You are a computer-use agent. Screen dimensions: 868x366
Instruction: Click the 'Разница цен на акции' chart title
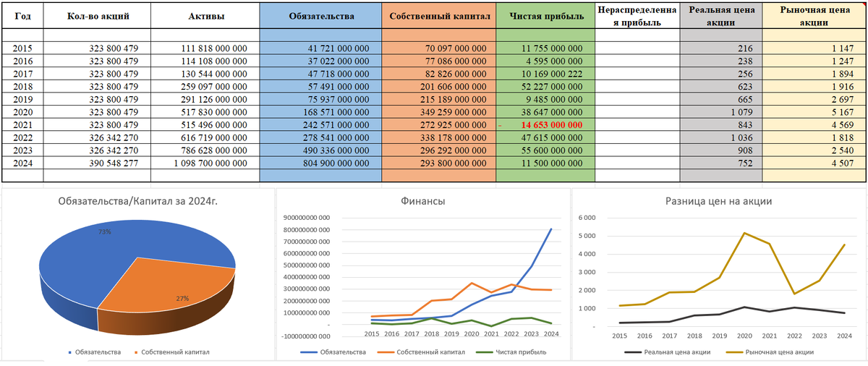pyautogui.click(x=720, y=200)
